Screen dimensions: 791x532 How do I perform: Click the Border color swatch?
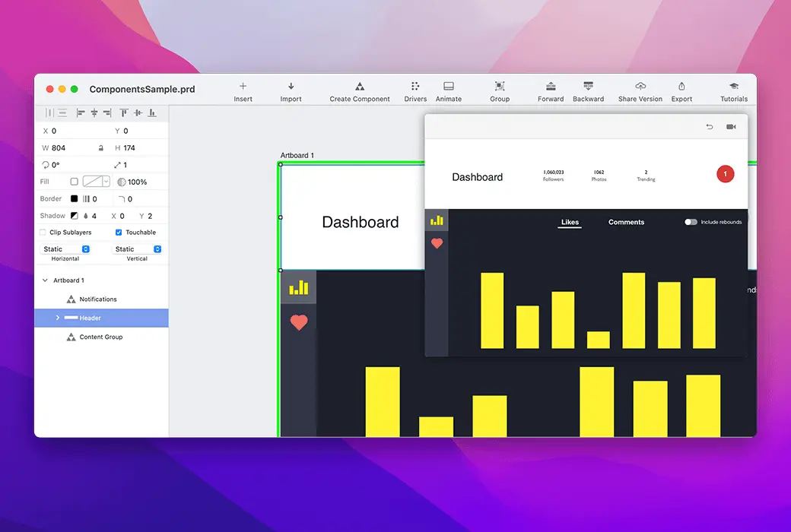tap(75, 198)
